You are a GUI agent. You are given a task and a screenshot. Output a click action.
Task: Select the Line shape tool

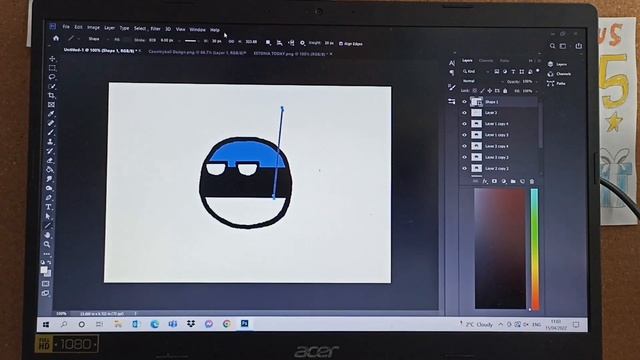[x=48, y=225]
